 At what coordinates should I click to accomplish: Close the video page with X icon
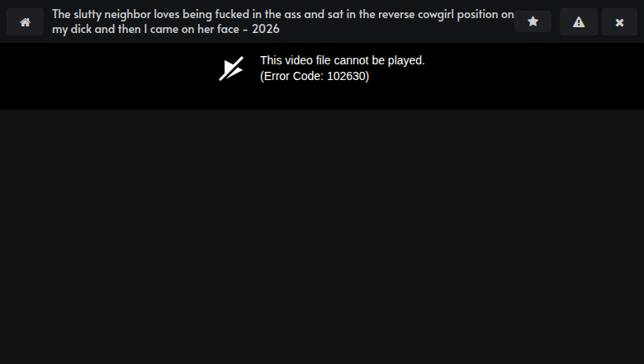click(619, 21)
